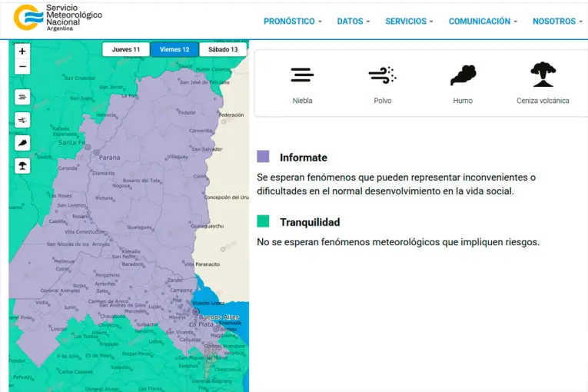Select the Viernes 12 tab
This screenshot has width=588, height=392.
tap(174, 49)
